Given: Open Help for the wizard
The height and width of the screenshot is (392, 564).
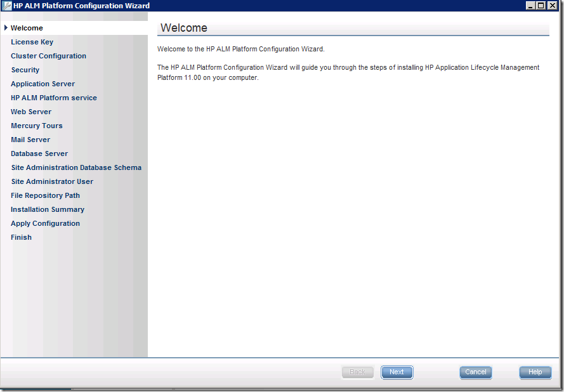Looking at the screenshot, I should point(535,372).
